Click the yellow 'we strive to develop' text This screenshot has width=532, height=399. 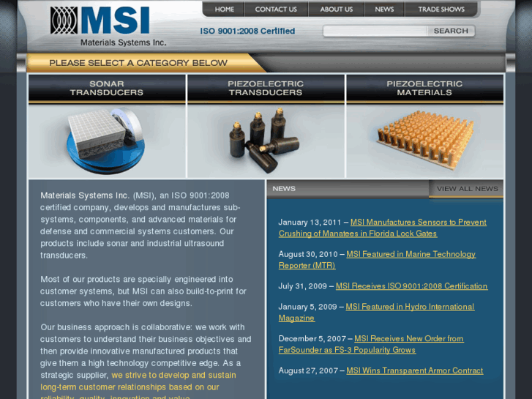click(138, 385)
